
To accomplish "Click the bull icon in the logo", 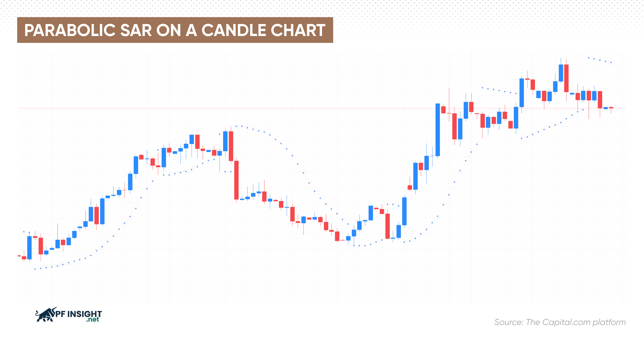I will point(45,315).
